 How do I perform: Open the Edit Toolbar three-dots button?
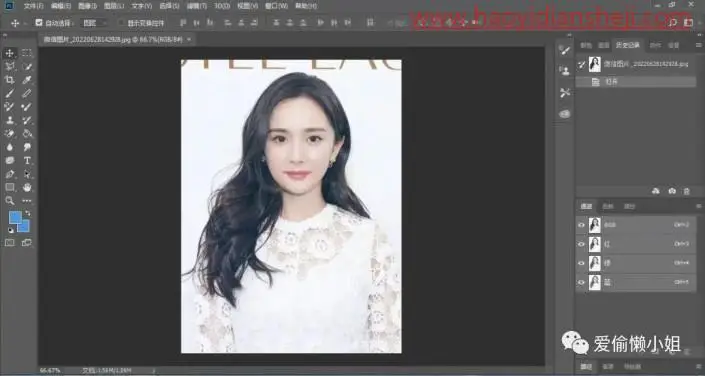pyautogui.click(x=27, y=201)
